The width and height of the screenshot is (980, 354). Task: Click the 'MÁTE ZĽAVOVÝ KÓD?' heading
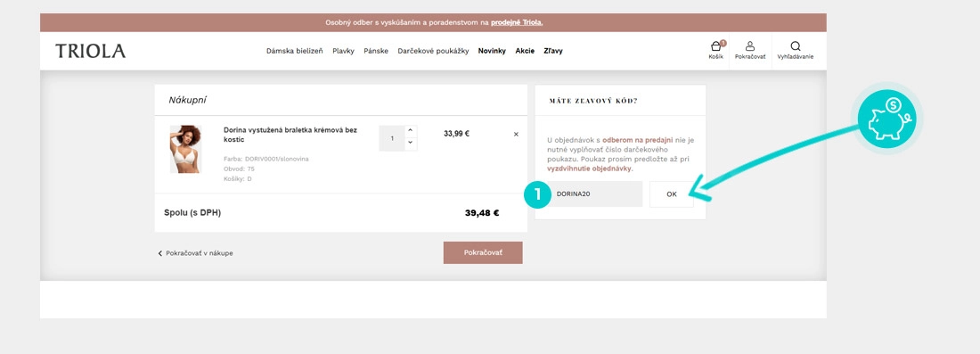(x=593, y=100)
